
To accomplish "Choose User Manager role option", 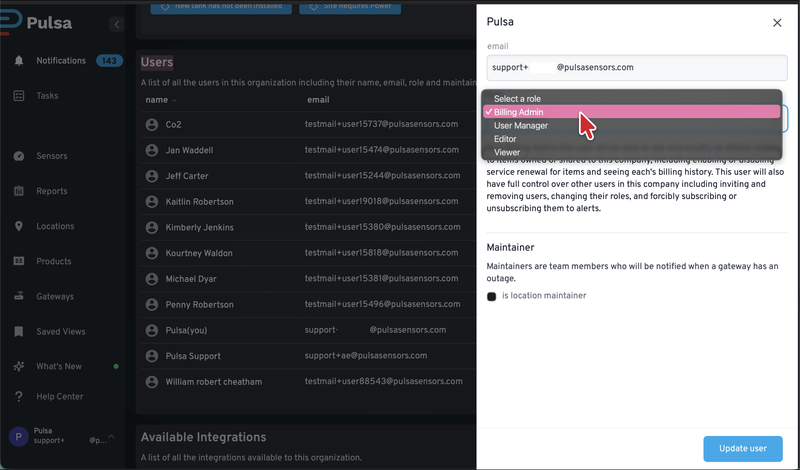I will (x=631, y=126).
